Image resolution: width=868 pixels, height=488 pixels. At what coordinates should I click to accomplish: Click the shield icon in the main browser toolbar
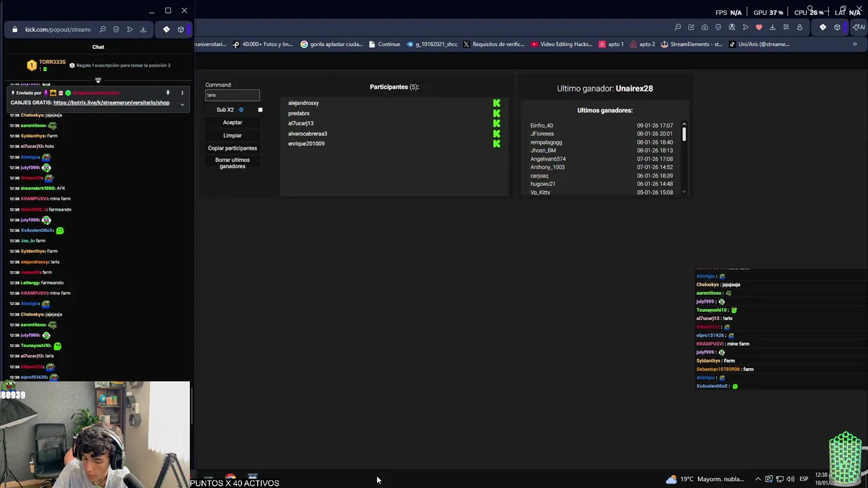click(718, 27)
